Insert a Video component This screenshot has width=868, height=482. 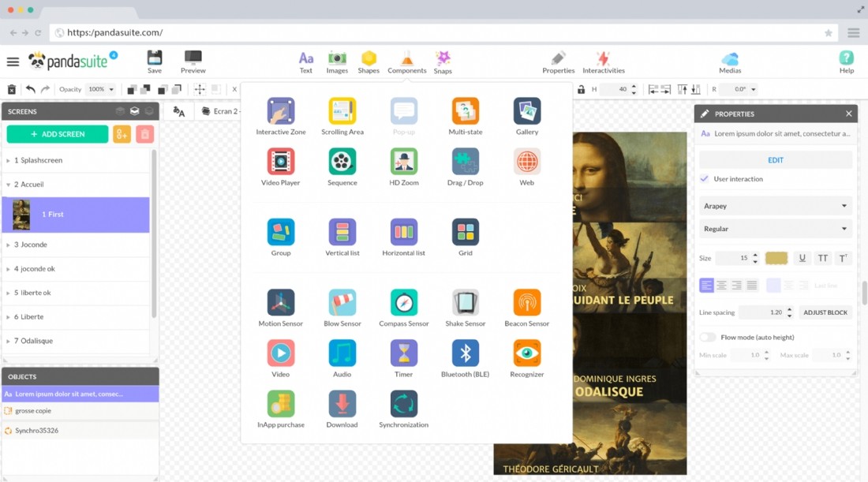click(x=281, y=353)
